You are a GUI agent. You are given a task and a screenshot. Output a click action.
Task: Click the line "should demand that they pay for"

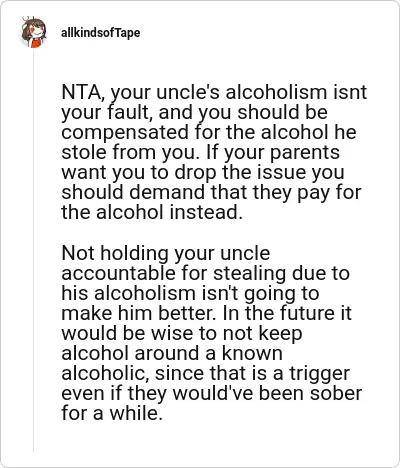click(x=211, y=192)
